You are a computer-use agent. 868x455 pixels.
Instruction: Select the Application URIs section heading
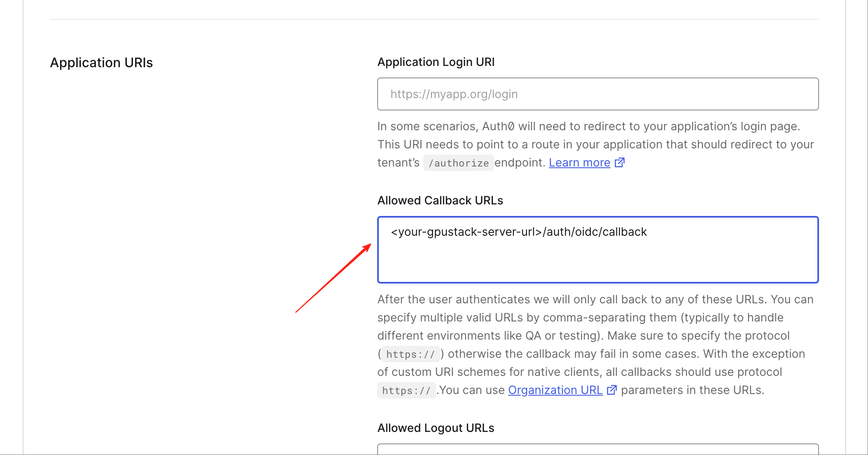(x=101, y=63)
